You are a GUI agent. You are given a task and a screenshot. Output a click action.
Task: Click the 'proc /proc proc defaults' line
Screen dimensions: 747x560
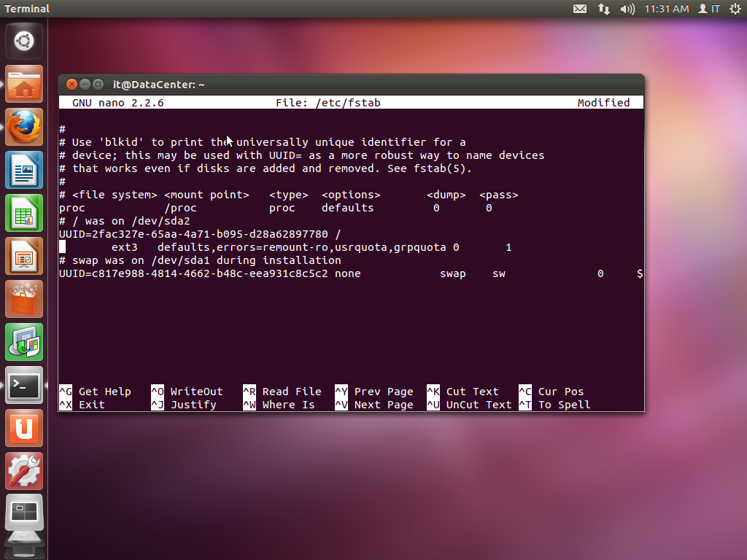[275, 208]
